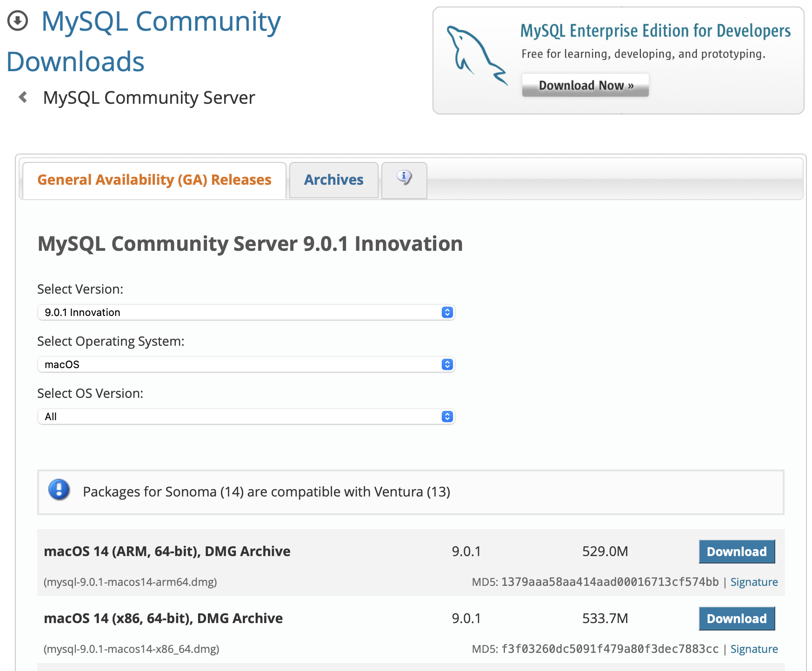Select General Availability (GA) Releases tab

154,180
